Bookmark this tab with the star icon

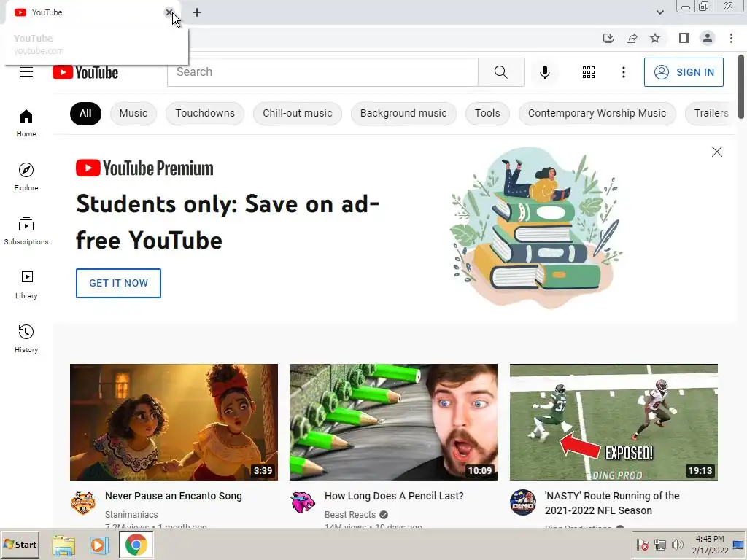pyautogui.click(x=655, y=38)
